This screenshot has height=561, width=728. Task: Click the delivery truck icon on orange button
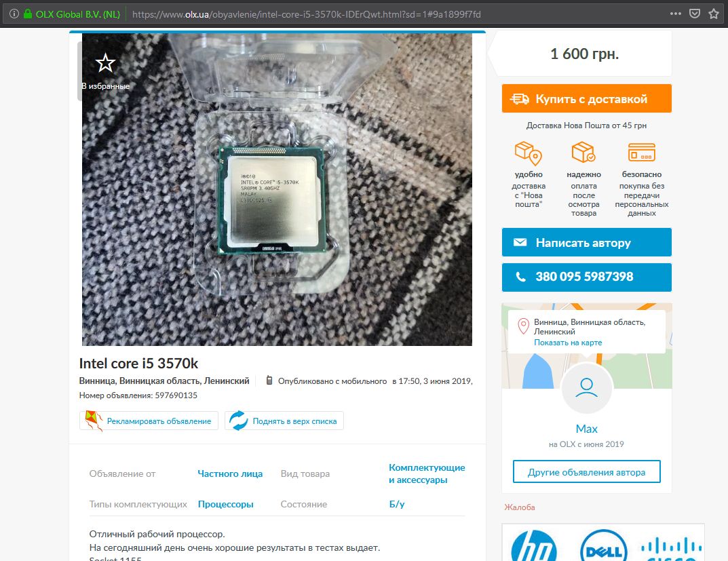(x=519, y=99)
